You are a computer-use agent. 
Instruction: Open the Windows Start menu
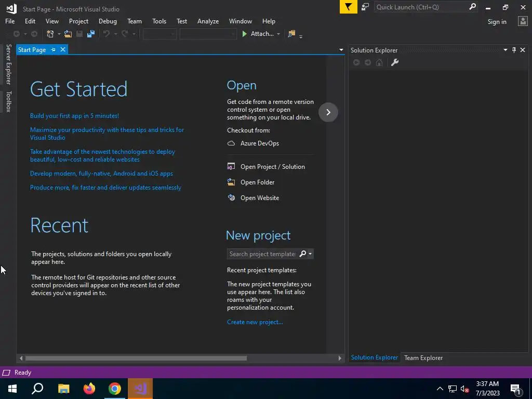tap(12, 389)
